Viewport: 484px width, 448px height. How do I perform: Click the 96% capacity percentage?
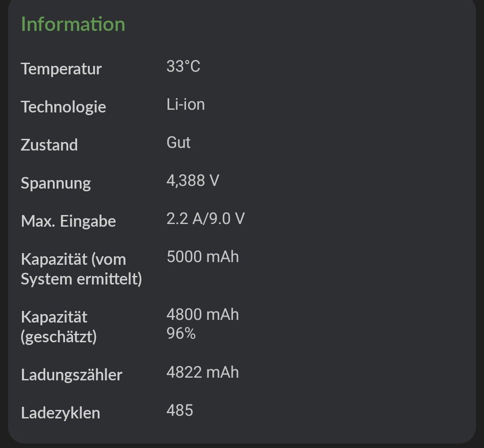click(x=181, y=334)
